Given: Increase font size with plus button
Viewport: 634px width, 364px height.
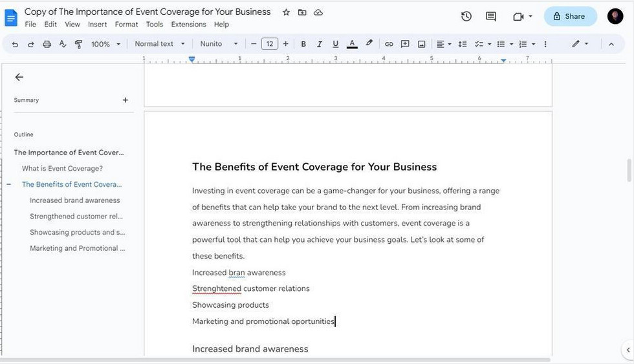Looking at the screenshot, I should 285,43.
